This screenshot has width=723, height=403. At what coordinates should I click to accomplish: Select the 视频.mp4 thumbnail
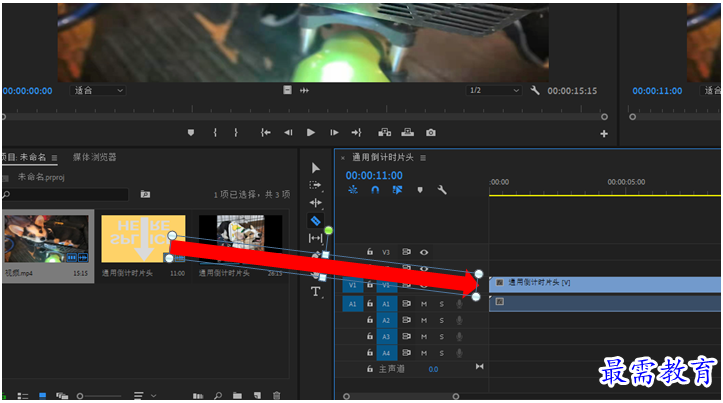pos(47,239)
